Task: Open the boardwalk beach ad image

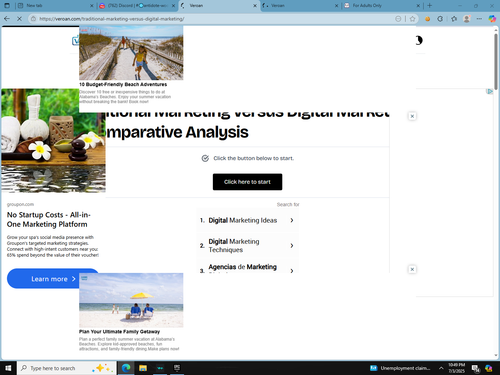Action: pyautogui.click(x=131, y=53)
